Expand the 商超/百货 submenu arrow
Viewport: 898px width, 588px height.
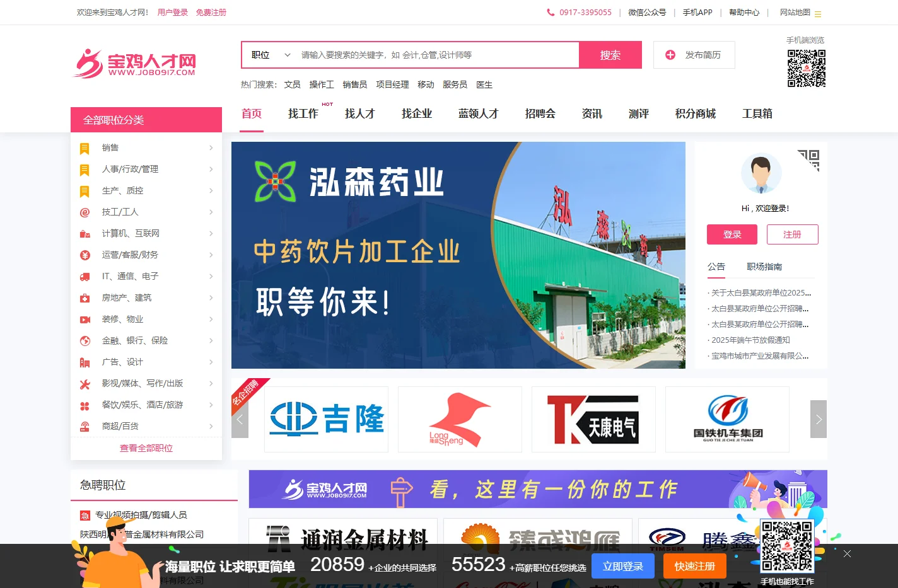click(211, 426)
